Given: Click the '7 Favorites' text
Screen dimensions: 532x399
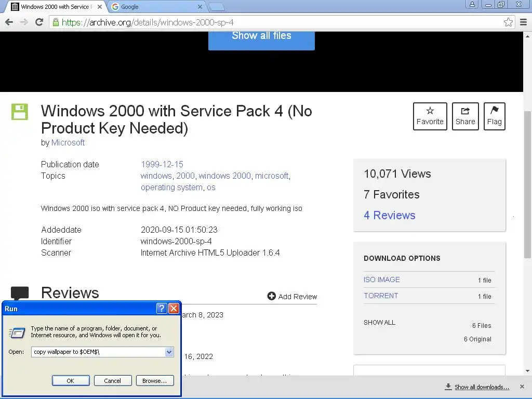Looking at the screenshot, I should (392, 194).
